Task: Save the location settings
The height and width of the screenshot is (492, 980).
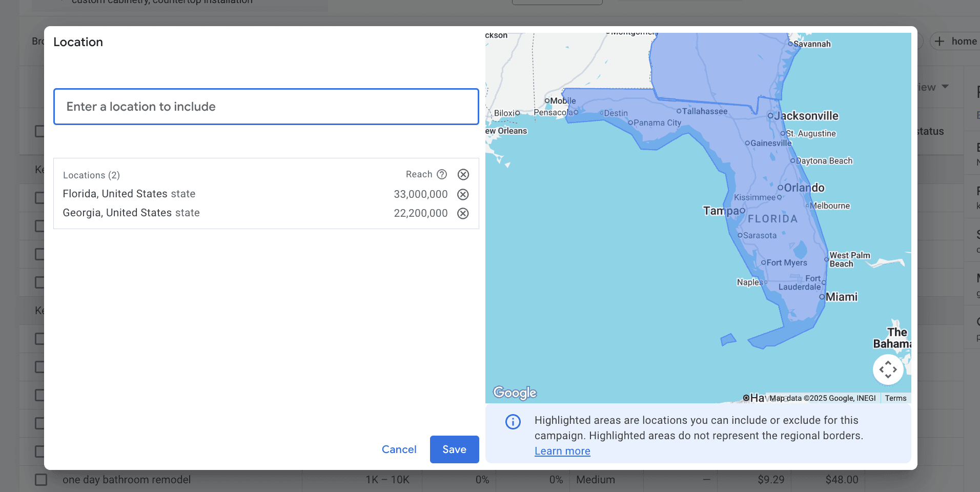Action: 454,449
